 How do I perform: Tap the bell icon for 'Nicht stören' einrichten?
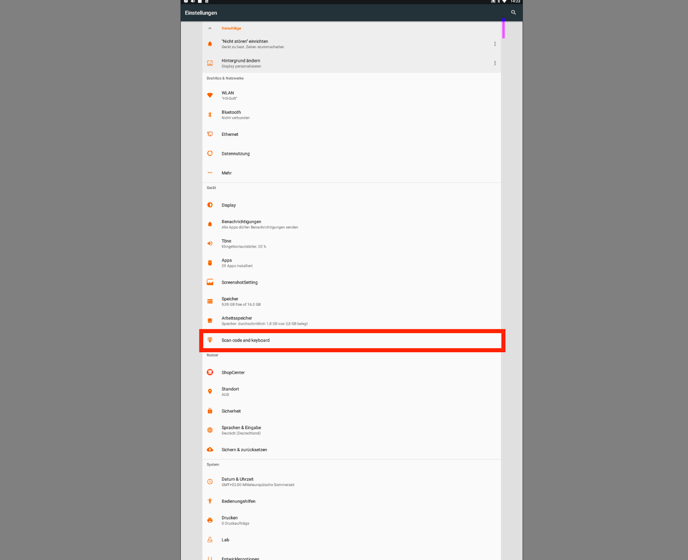(x=210, y=44)
